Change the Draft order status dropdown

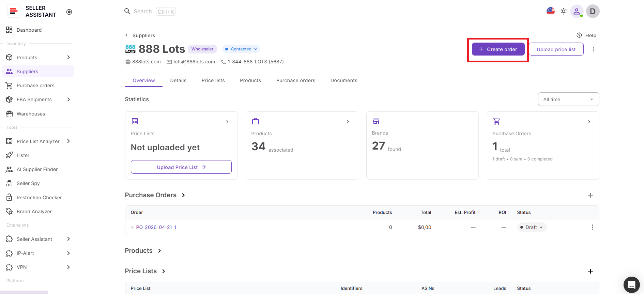(532, 227)
